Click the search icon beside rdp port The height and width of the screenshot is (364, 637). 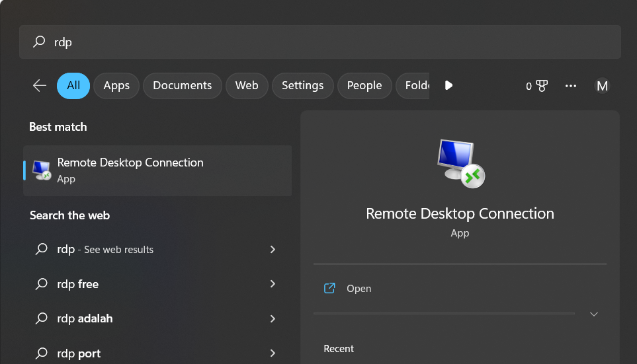coord(42,353)
